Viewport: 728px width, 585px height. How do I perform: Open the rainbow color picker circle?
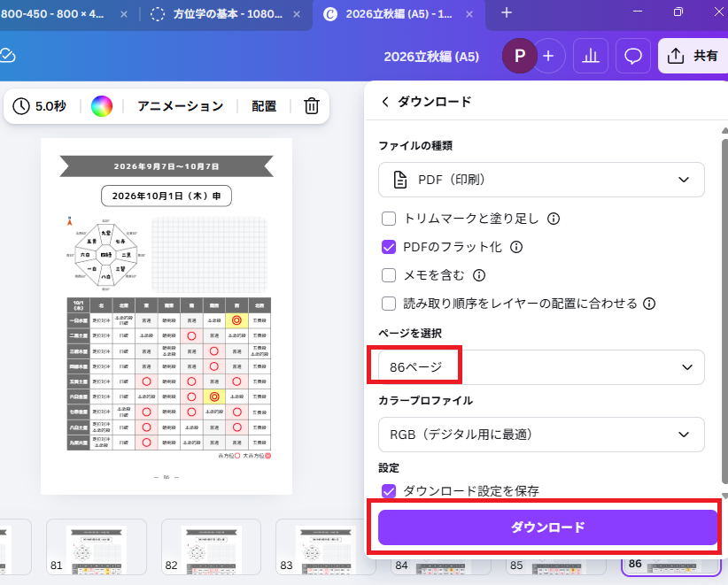click(x=102, y=106)
